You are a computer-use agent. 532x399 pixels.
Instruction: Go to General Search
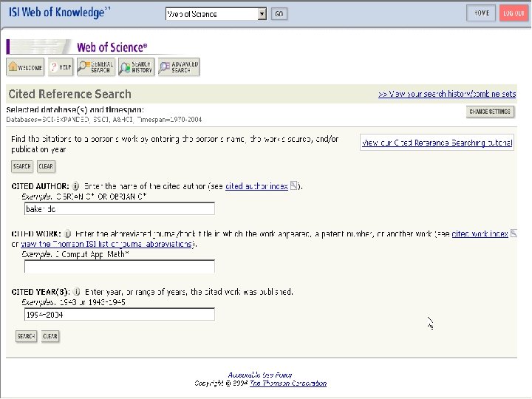coord(96,66)
